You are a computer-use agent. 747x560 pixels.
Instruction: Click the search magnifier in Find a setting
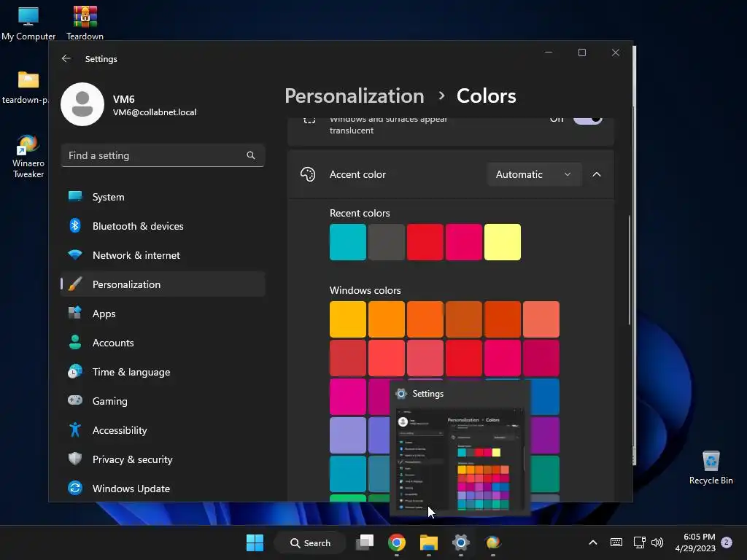[x=251, y=155]
